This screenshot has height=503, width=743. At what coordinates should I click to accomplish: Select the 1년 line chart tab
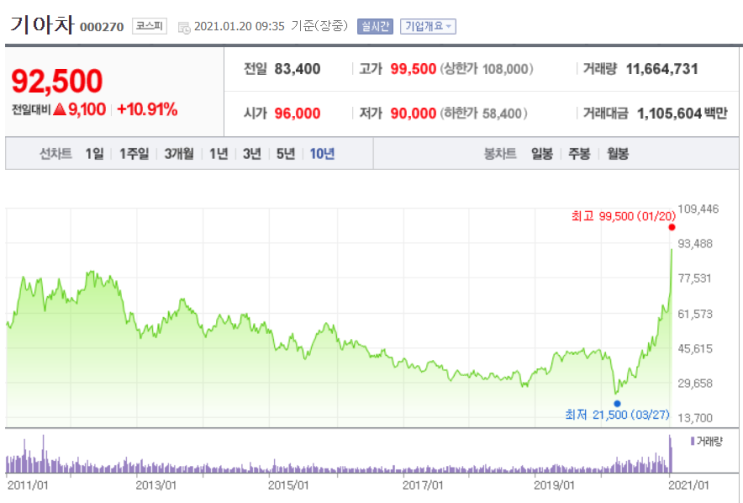coord(219,153)
